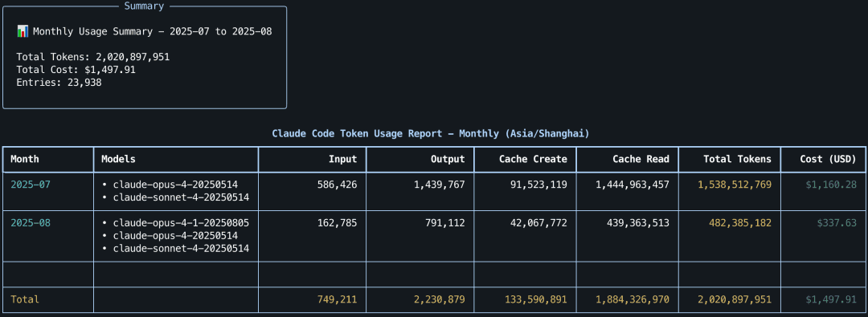Select the 'Summary' box title
868x317 pixels.
tap(144, 6)
